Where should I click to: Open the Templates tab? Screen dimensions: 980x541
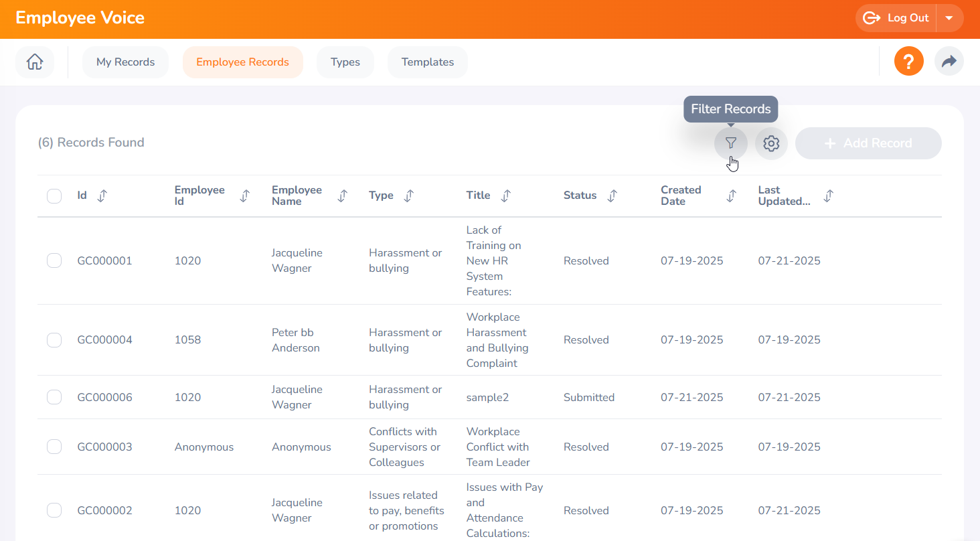point(427,62)
